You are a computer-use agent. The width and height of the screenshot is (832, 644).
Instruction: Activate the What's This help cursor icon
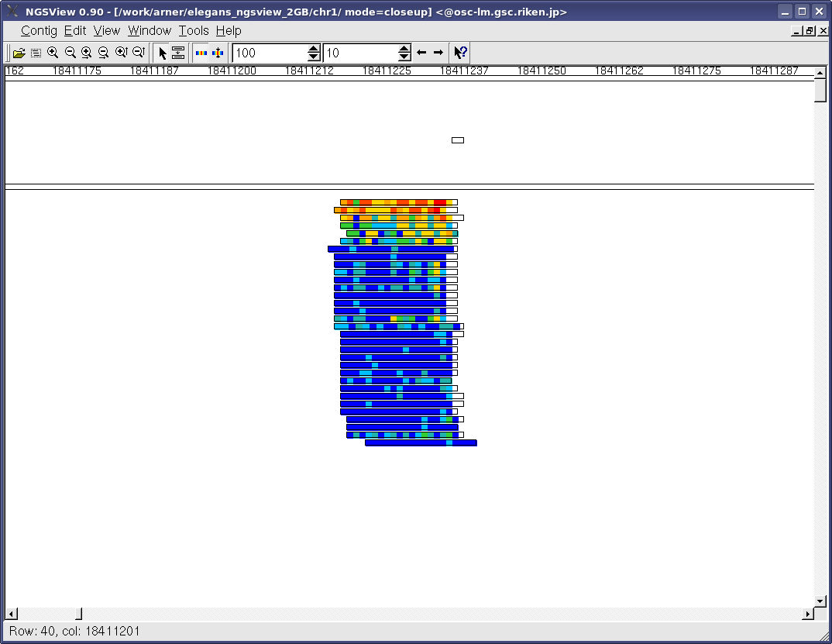pos(460,53)
